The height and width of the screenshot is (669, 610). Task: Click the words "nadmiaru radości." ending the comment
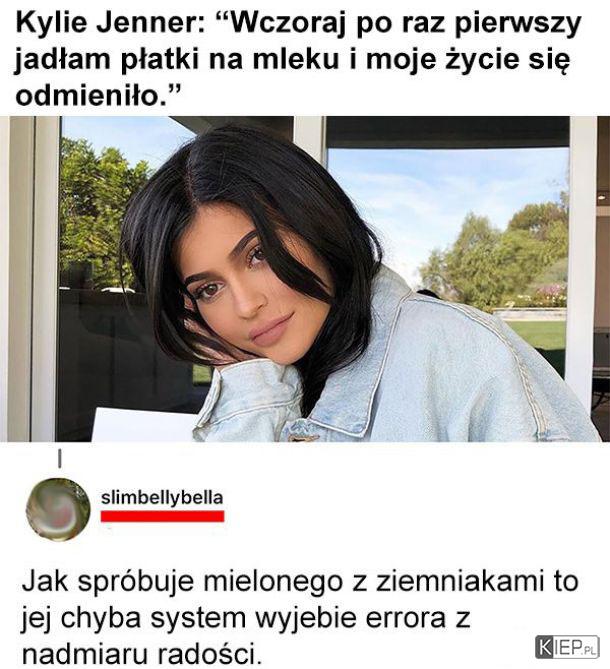pyautogui.click(x=142, y=654)
